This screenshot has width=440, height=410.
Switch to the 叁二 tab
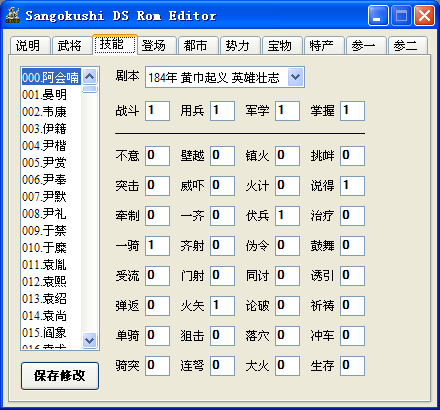408,45
